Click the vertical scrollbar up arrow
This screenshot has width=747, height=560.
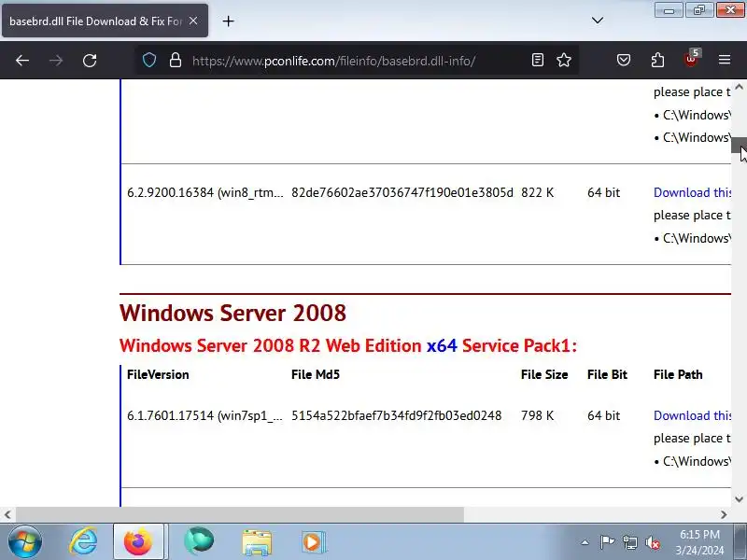click(739, 87)
